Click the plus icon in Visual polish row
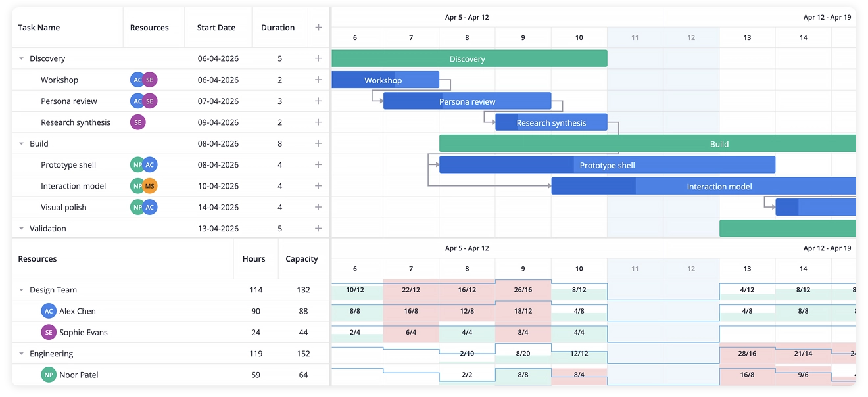Screen dimensions: 868x397 click(318, 207)
